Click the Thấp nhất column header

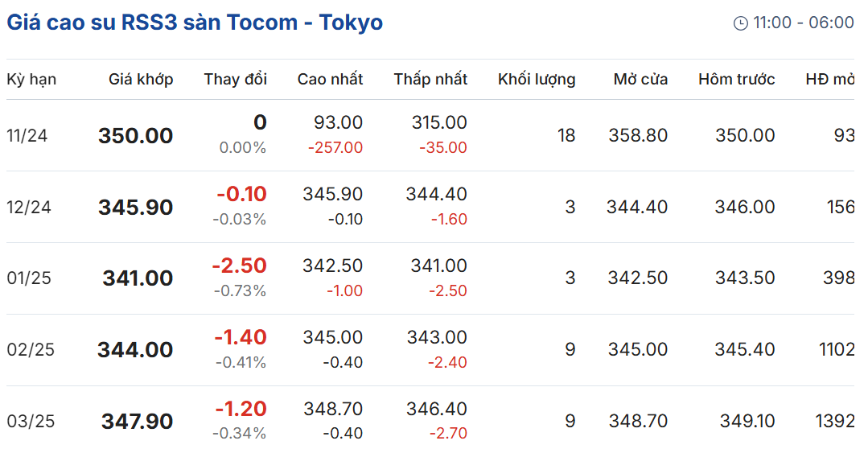(430, 79)
